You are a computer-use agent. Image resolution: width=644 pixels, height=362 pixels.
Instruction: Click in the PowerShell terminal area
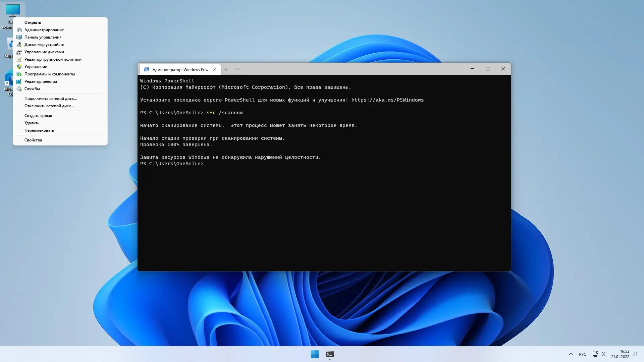click(324, 215)
